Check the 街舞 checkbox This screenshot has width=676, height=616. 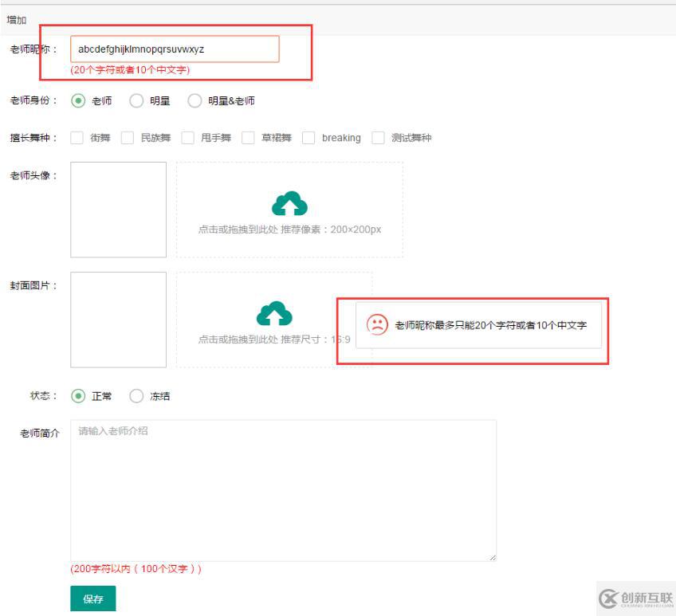click(77, 137)
